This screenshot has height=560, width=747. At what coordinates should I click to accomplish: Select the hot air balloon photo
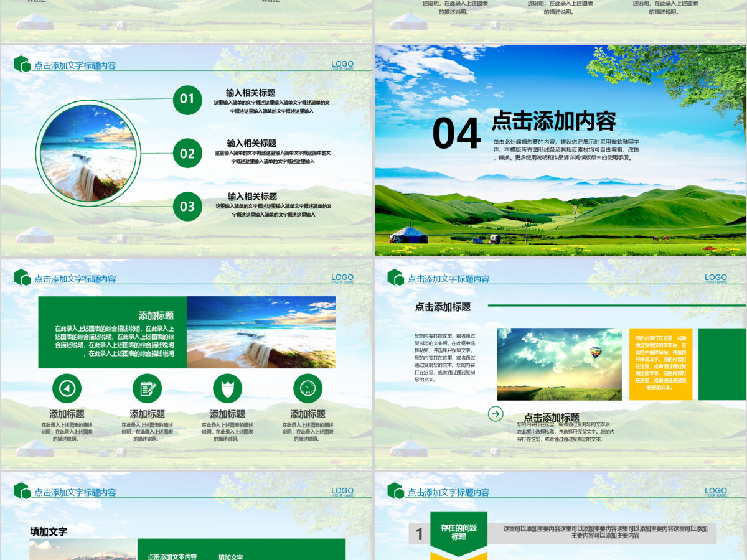560,364
